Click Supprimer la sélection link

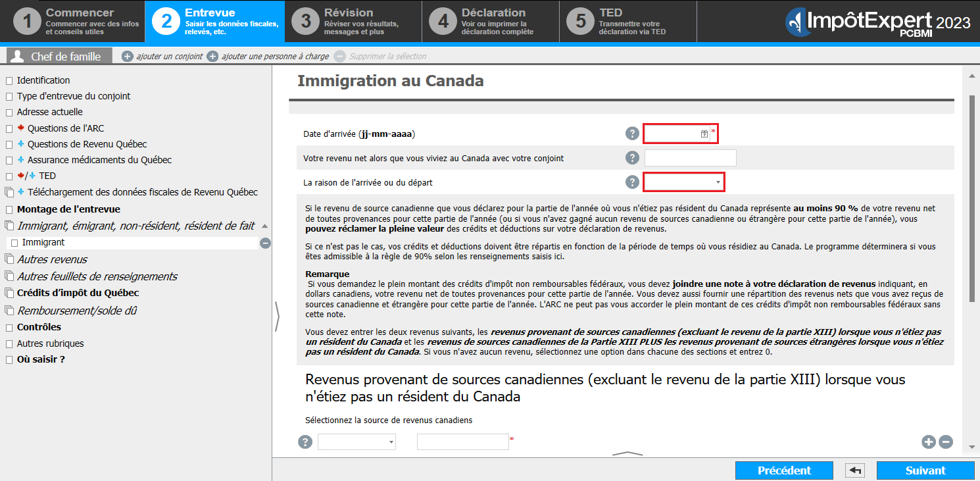click(x=388, y=57)
